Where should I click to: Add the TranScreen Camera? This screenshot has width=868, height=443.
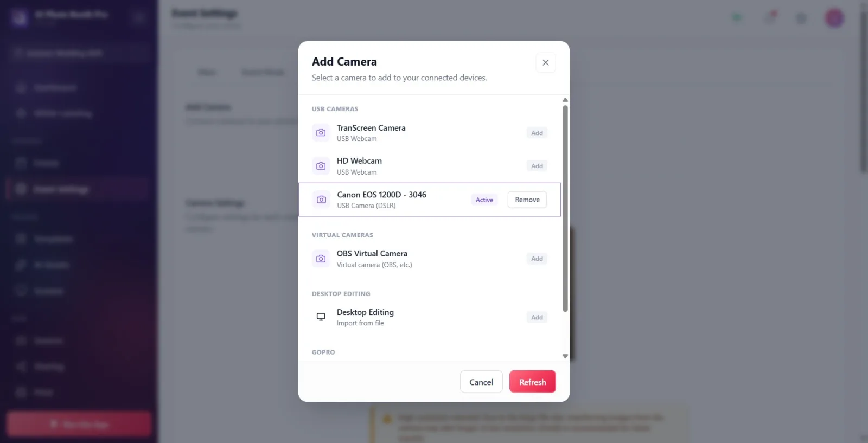click(x=537, y=133)
